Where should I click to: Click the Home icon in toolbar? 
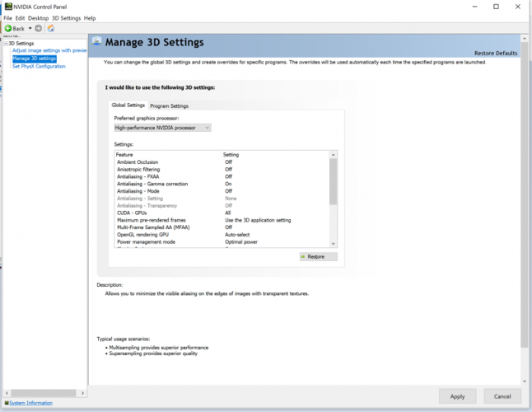[51, 28]
